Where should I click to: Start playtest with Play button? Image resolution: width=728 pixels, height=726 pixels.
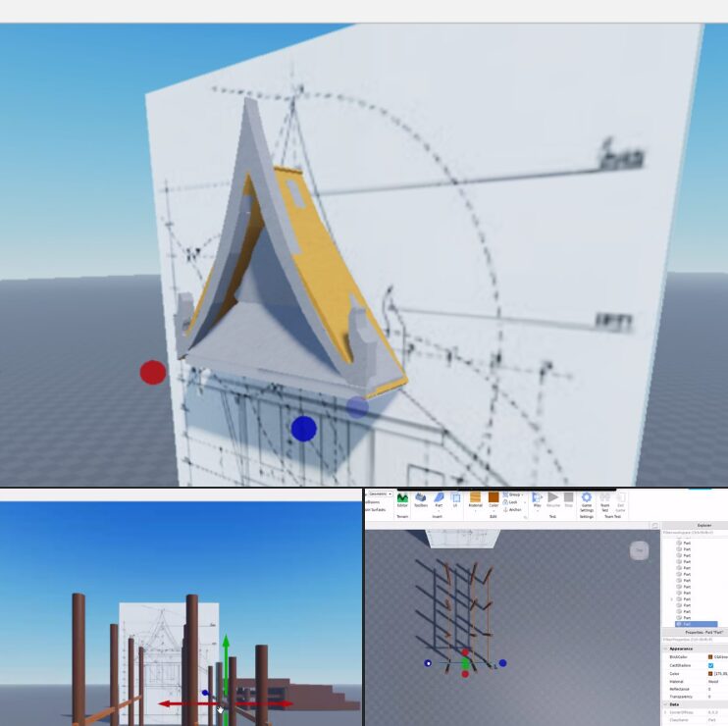coord(537,499)
